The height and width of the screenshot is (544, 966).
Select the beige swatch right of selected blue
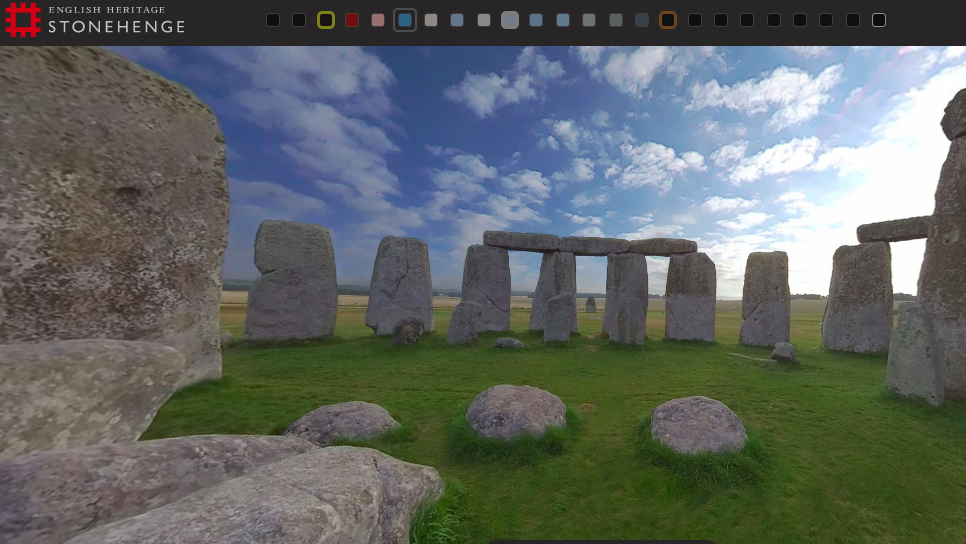click(431, 20)
